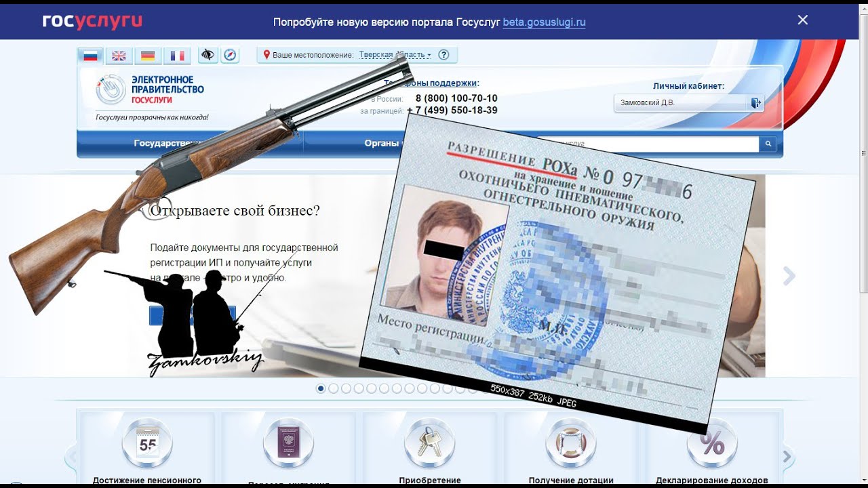Open the beta.gosuslugi.ru link

(x=544, y=22)
